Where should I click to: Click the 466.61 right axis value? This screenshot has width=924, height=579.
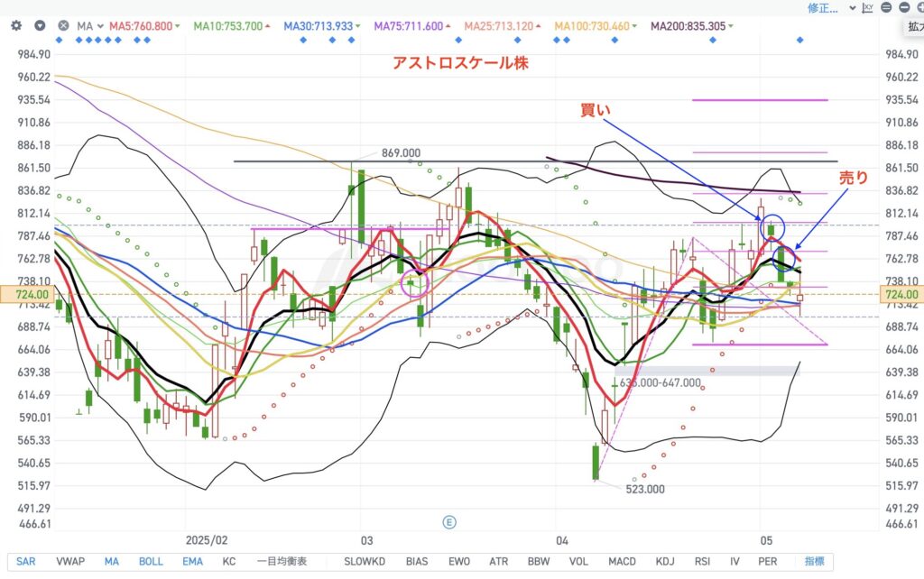coord(901,524)
